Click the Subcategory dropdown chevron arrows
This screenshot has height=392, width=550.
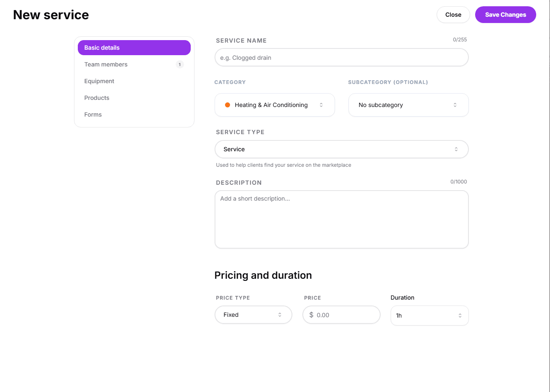click(455, 105)
